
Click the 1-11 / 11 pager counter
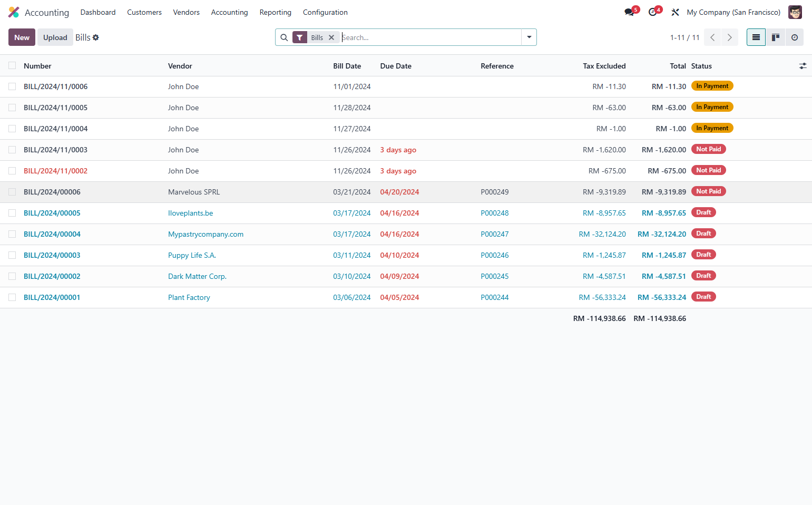(x=684, y=37)
